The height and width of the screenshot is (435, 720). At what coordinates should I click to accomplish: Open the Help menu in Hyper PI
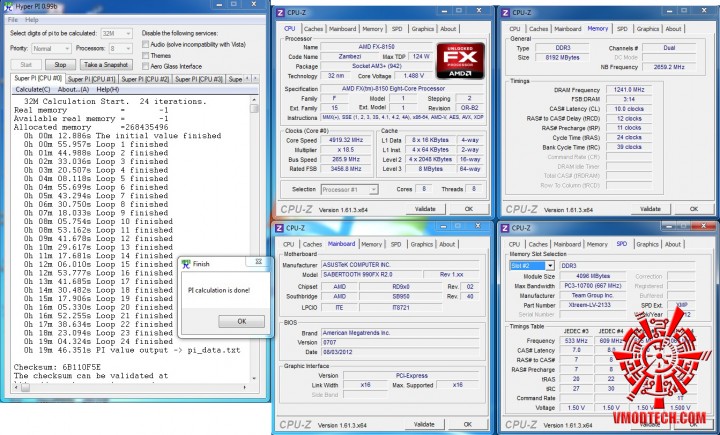(32, 20)
